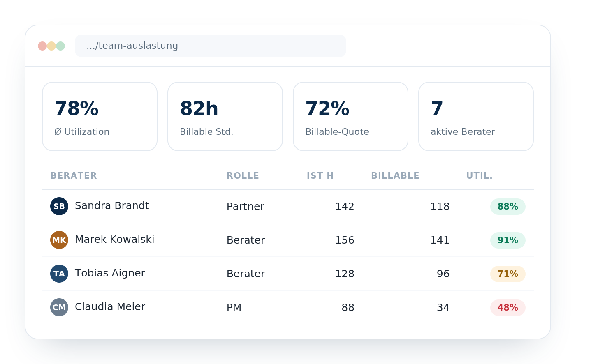
Task: Sort by the ROLLE column header
Action: (243, 176)
